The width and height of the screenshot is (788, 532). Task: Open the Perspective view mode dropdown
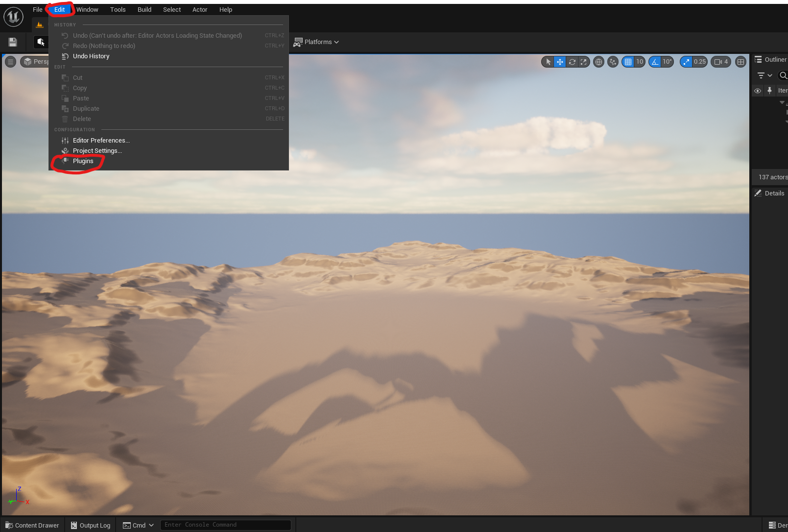[x=35, y=62]
